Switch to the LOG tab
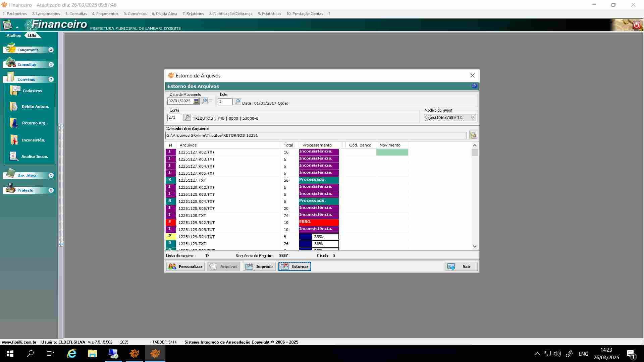644x362 pixels. (32, 36)
